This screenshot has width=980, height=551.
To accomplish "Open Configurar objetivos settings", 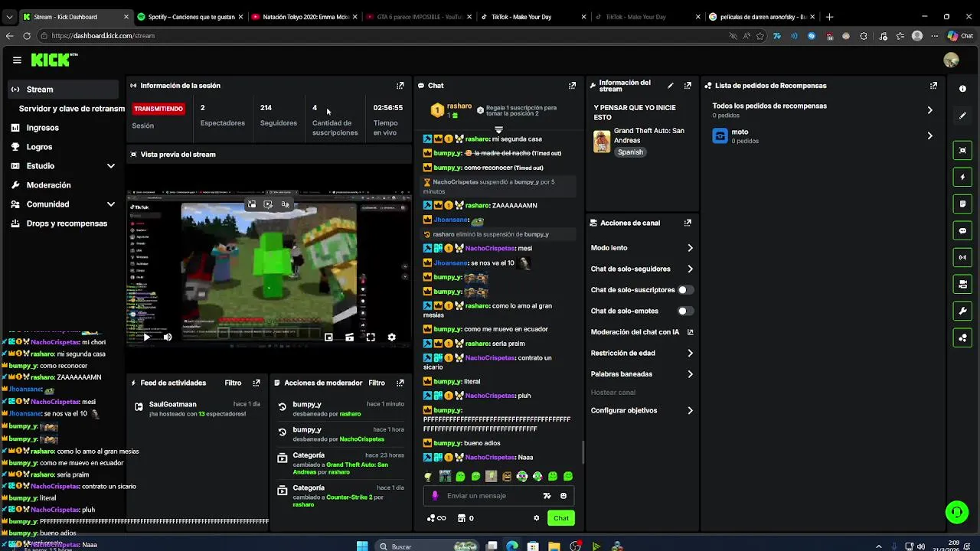I will click(x=642, y=410).
